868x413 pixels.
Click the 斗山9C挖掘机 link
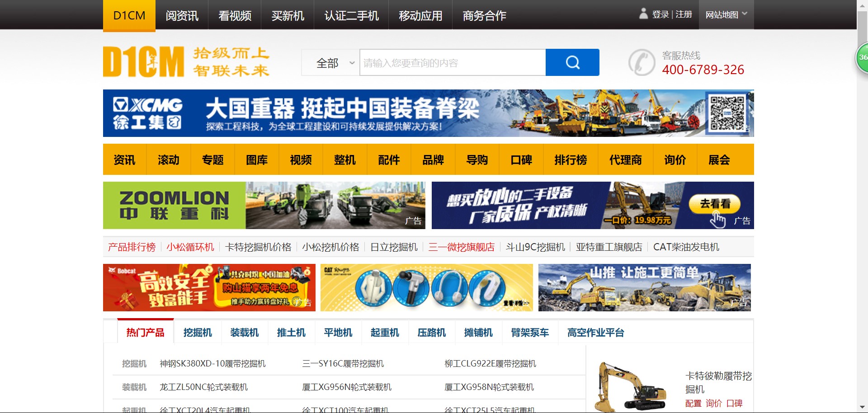coord(535,247)
